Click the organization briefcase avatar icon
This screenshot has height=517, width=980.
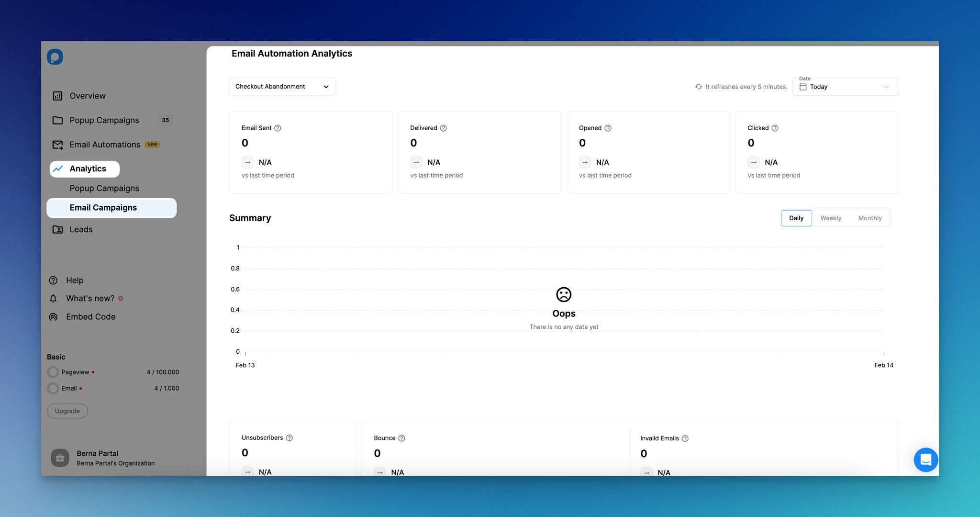60,458
